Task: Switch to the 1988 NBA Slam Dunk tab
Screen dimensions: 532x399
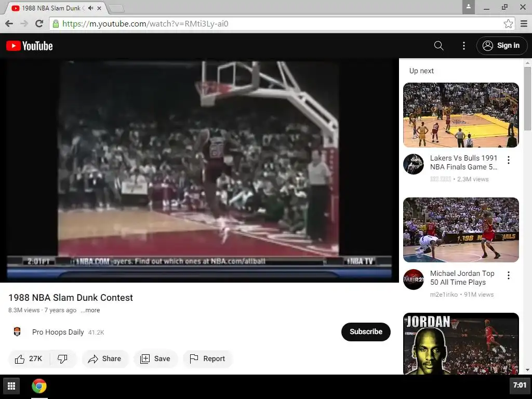Action: (x=51, y=8)
